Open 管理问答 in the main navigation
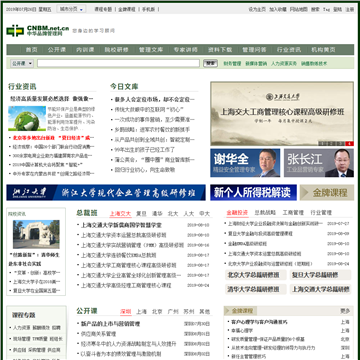This screenshot has height=360, width=360. pos(254,50)
